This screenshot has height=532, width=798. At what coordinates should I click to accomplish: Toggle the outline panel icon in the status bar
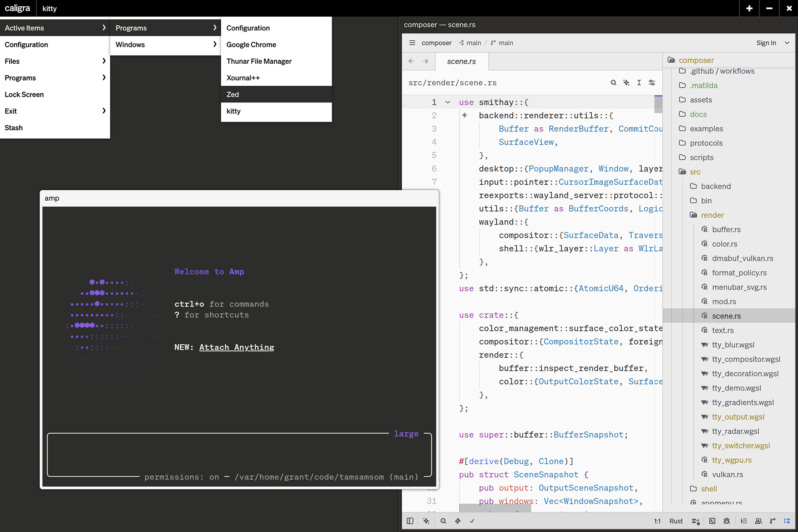[x=744, y=521]
